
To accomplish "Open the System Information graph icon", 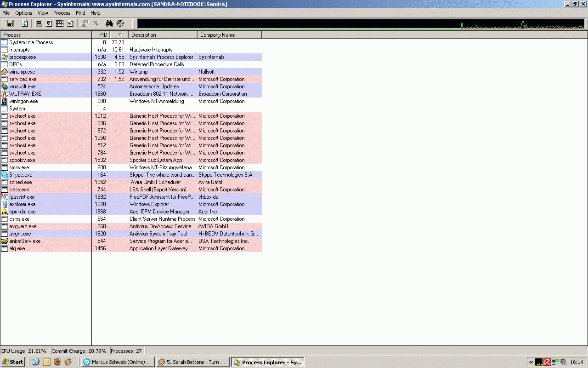I will 39,23.
